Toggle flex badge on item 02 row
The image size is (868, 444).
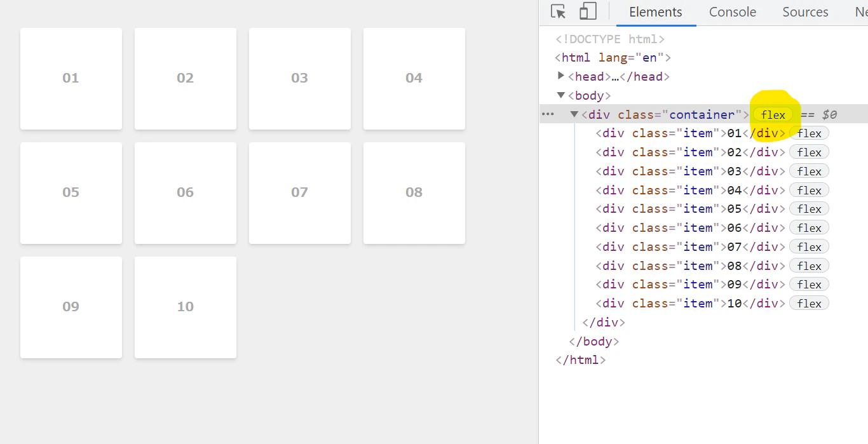click(809, 152)
